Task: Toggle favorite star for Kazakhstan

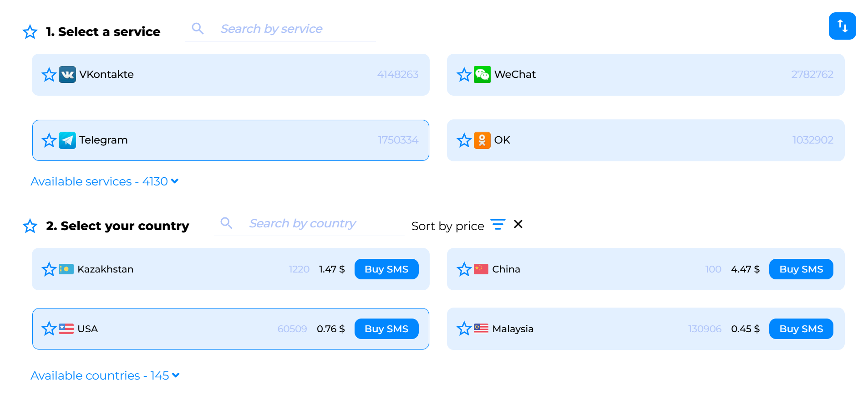Action: pyautogui.click(x=49, y=269)
